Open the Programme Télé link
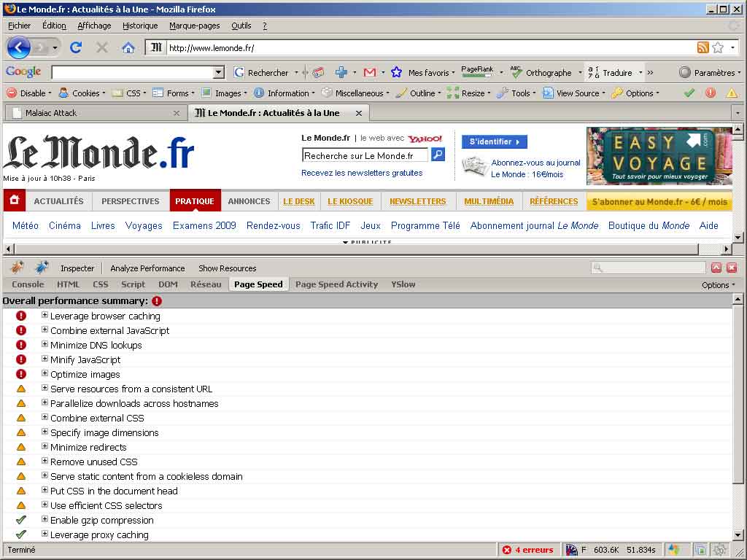747x560 pixels. coord(425,225)
